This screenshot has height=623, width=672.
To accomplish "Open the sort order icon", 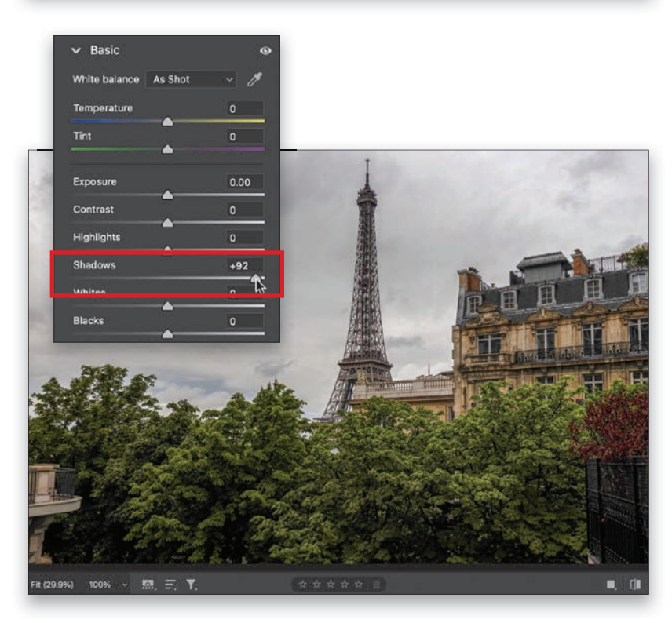I will pos(170,585).
